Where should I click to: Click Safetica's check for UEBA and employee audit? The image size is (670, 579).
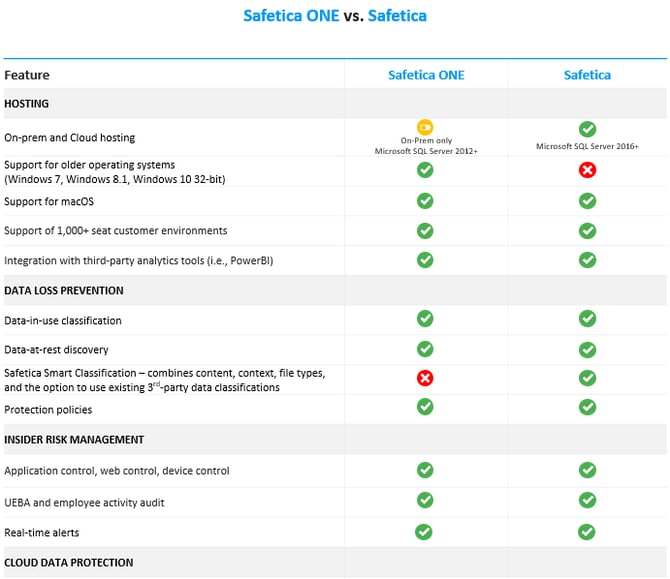coord(587,499)
